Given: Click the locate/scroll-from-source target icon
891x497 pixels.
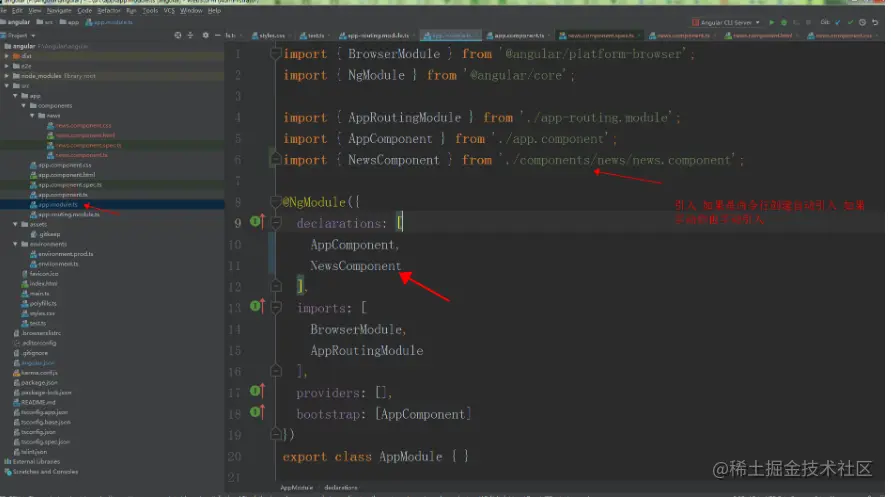Looking at the screenshot, I should point(178,35).
